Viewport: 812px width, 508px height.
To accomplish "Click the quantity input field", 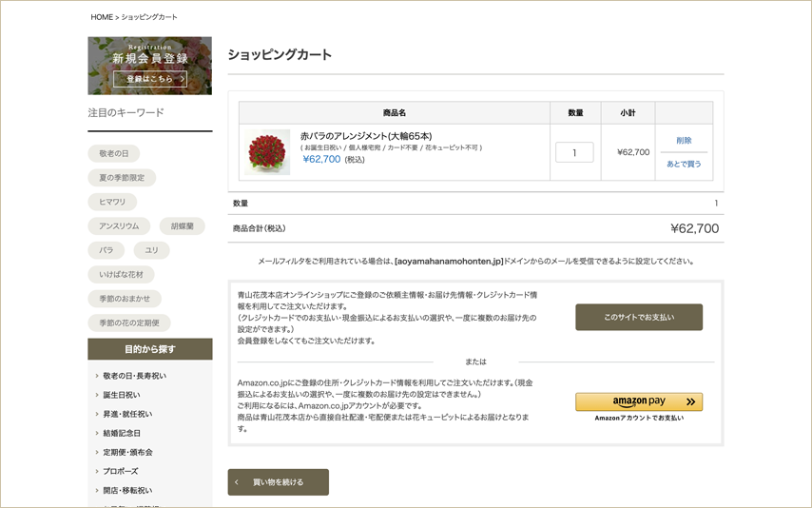I will click(x=574, y=152).
